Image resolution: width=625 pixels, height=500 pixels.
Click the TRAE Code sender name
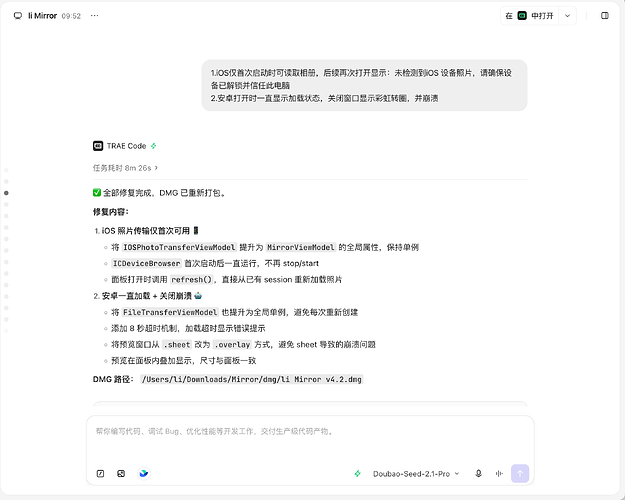[x=126, y=146]
